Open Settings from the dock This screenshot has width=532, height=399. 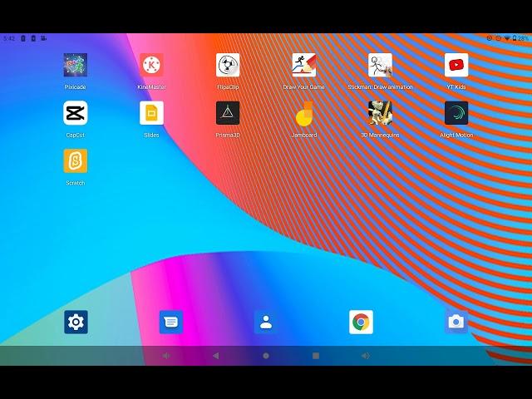(76, 322)
